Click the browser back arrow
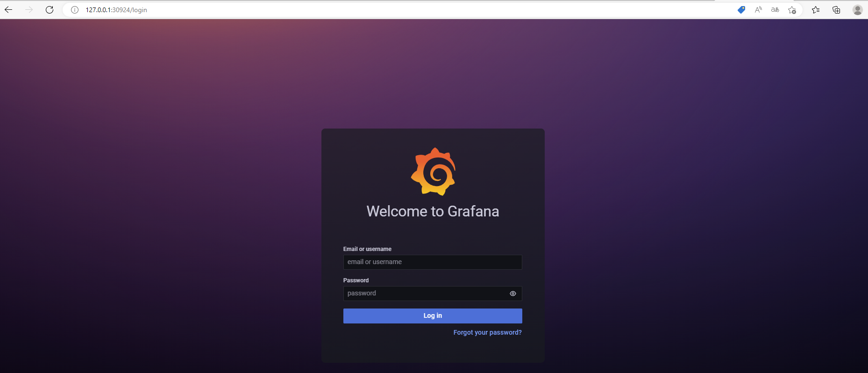Viewport: 868px width, 373px height. [x=8, y=10]
